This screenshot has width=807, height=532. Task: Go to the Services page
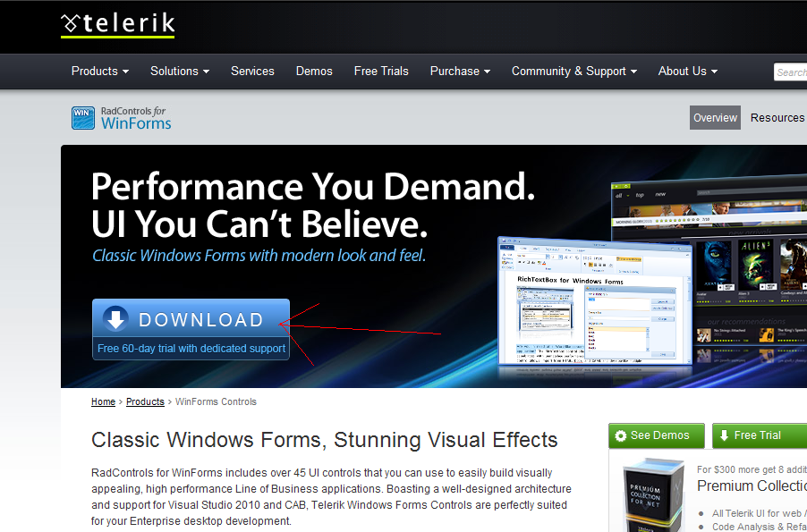tap(252, 71)
